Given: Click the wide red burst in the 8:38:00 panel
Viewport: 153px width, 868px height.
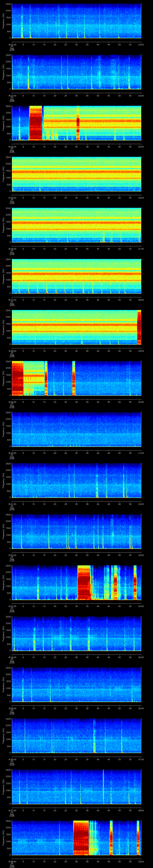Looking at the screenshot, I should click(x=81, y=838).
